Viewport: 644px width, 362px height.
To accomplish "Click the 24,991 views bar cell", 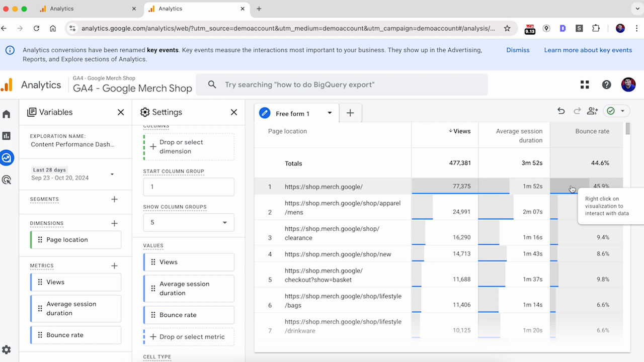I will pyautogui.click(x=445, y=207).
